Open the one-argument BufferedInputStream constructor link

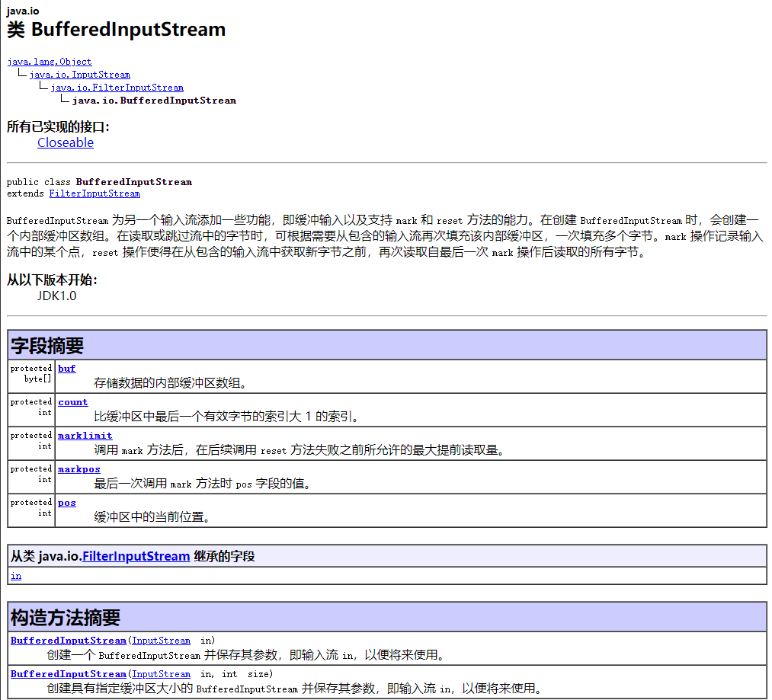69,640
